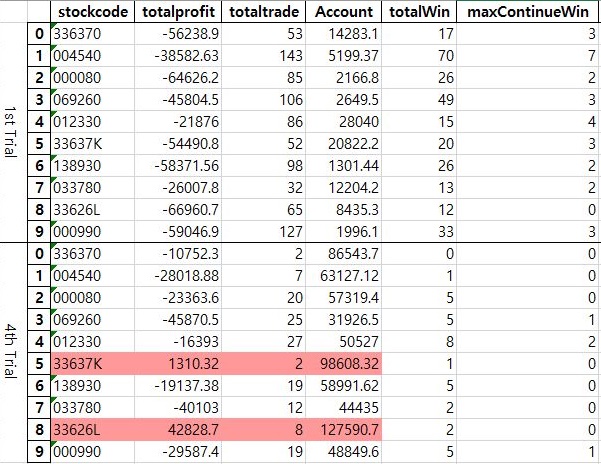The height and width of the screenshot is (464, 601).
Task: Select totalprofit cell -26007.8
Action: 178,188
